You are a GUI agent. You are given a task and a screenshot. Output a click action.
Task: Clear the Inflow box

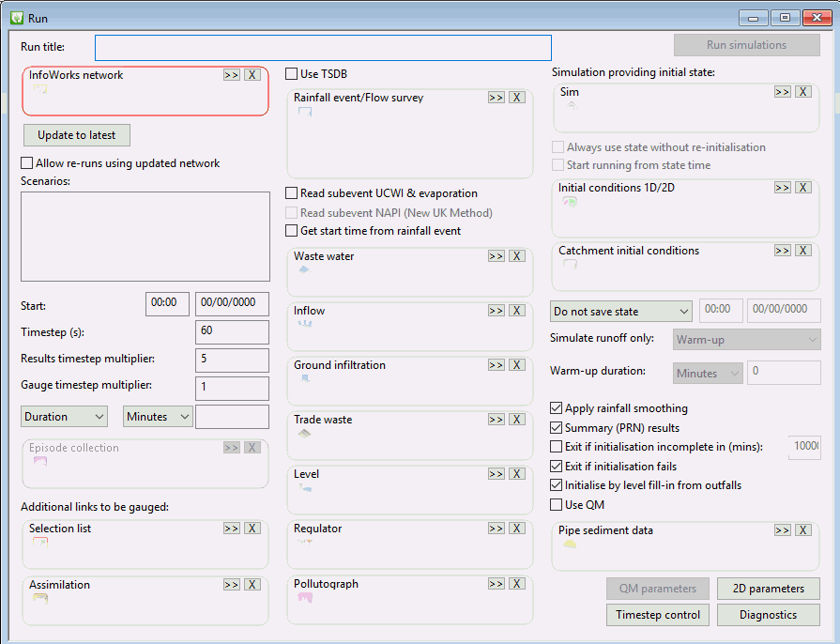[517, 311]
